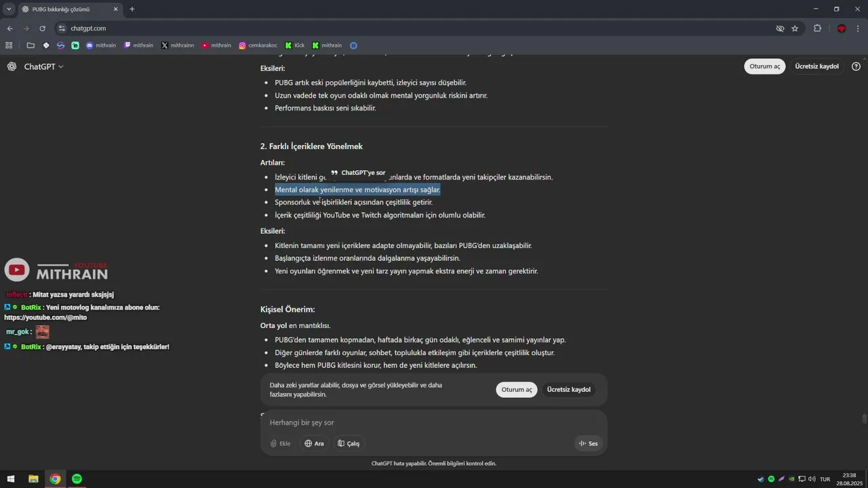Click the Chrome taskbar icon

click(x=55, y=479)
